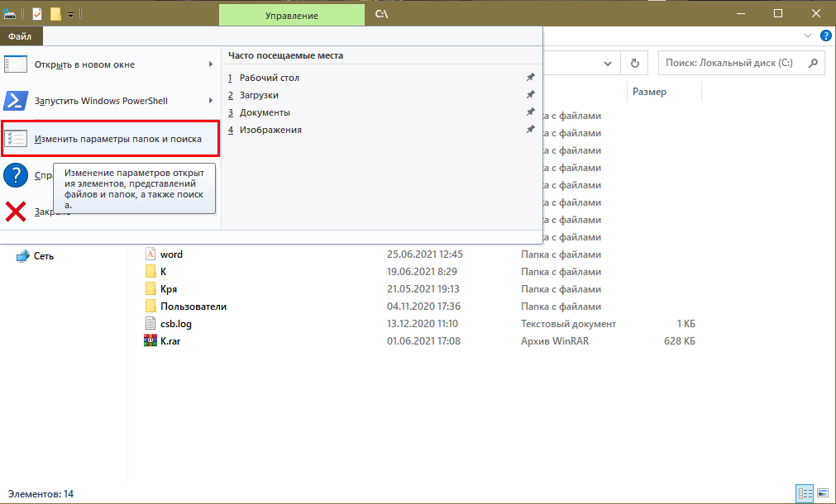
Task: Expand the ribbon with the chevron arrow
Action: pos(808,36)
